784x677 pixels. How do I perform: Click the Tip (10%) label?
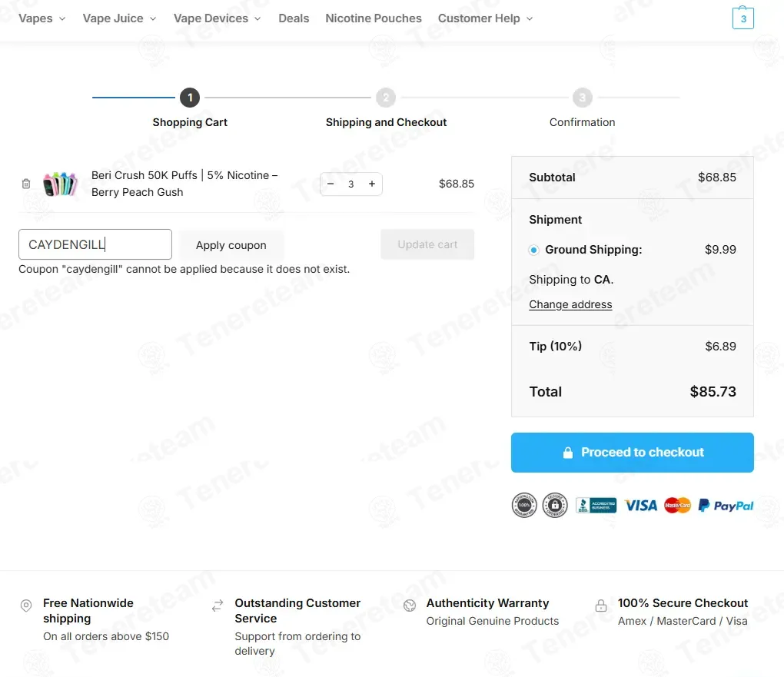coord(556,346)
